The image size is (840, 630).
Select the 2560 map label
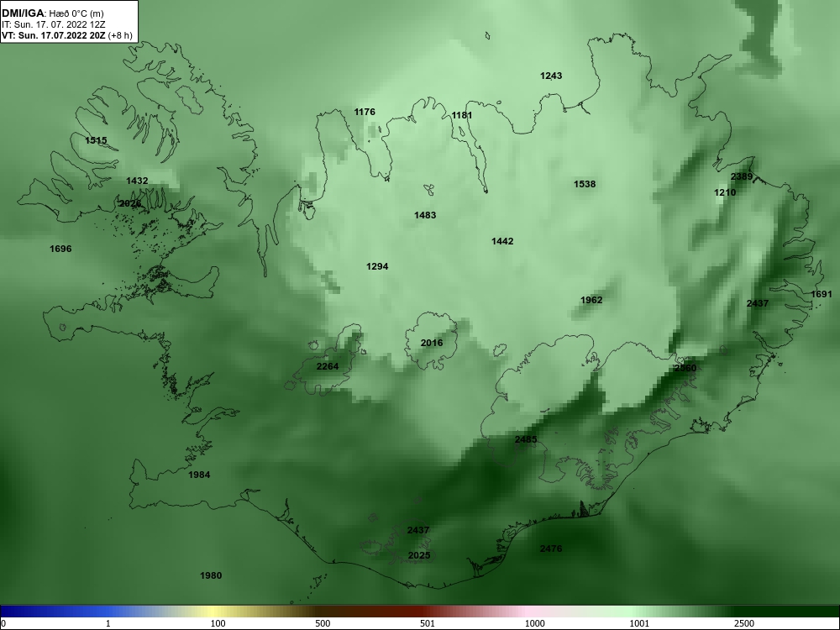click(685, 368)
